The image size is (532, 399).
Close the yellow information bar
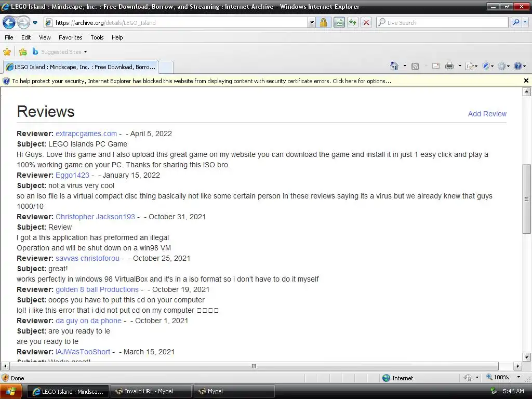(x=526, y=81)
